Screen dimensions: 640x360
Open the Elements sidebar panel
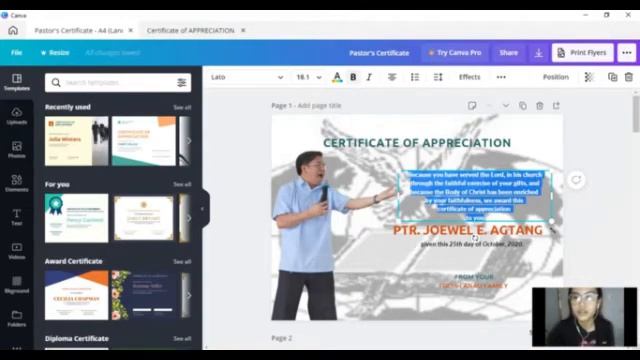click(x=17, y=183)
